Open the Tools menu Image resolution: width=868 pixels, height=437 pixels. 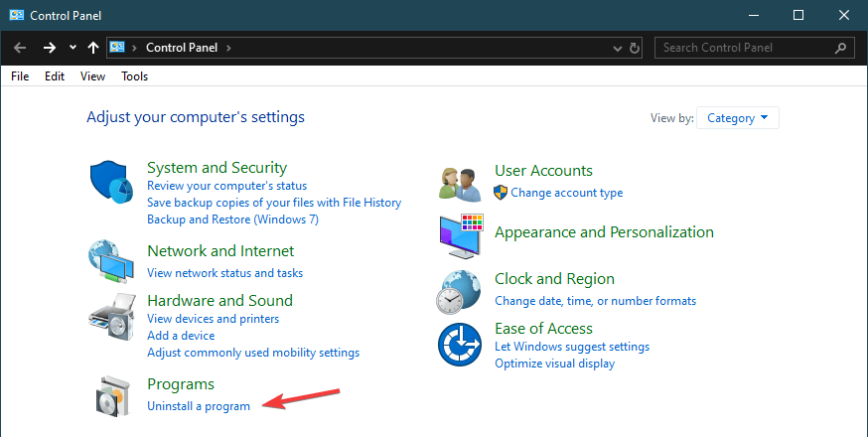pos(134,76)
